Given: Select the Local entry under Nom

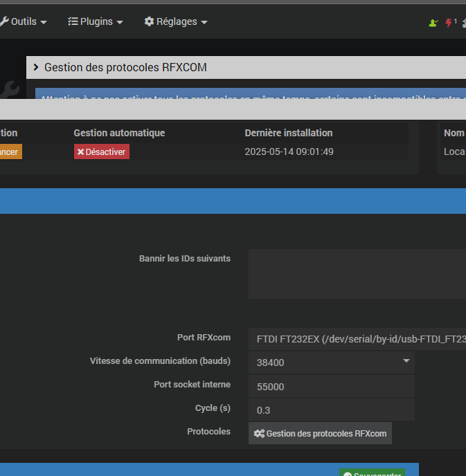Looking at the screenshot, I should pyautogui.click(x=454, y=152).
